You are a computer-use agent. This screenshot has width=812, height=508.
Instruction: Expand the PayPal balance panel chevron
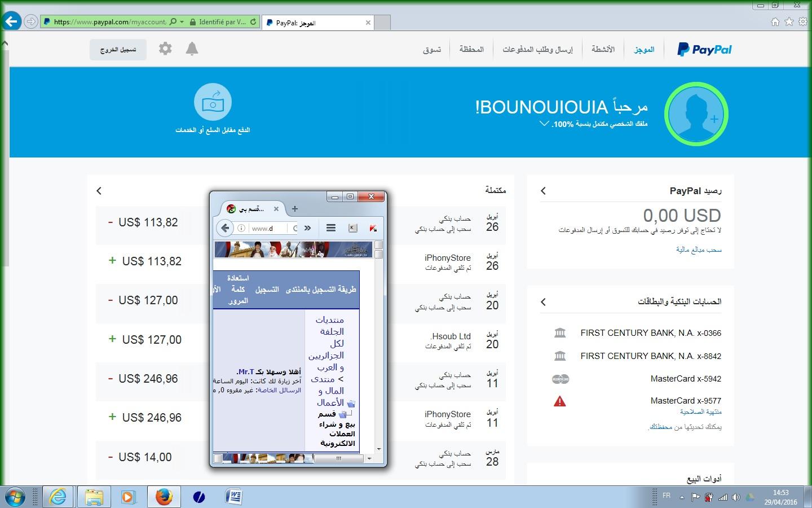[543, 191]
